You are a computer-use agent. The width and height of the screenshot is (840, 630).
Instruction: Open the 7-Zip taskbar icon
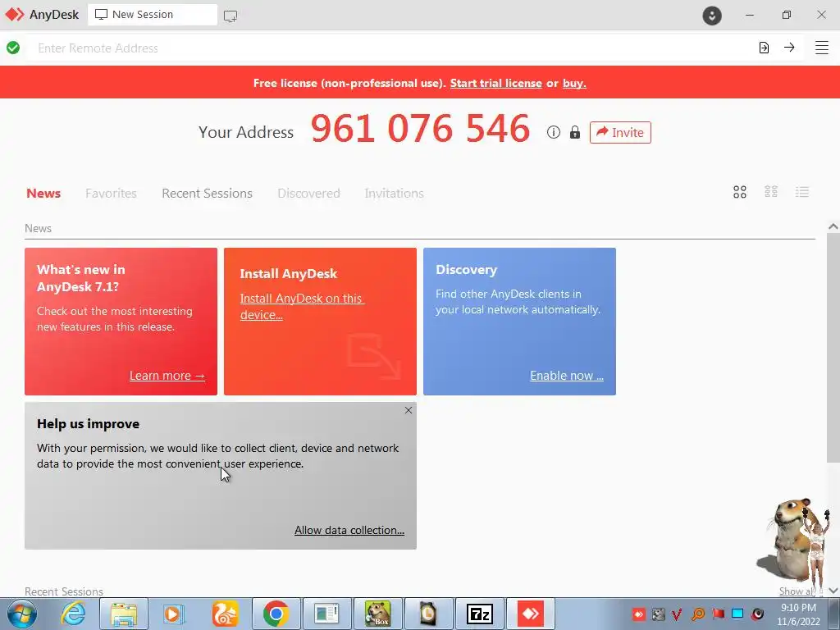(x=479, y=614)
